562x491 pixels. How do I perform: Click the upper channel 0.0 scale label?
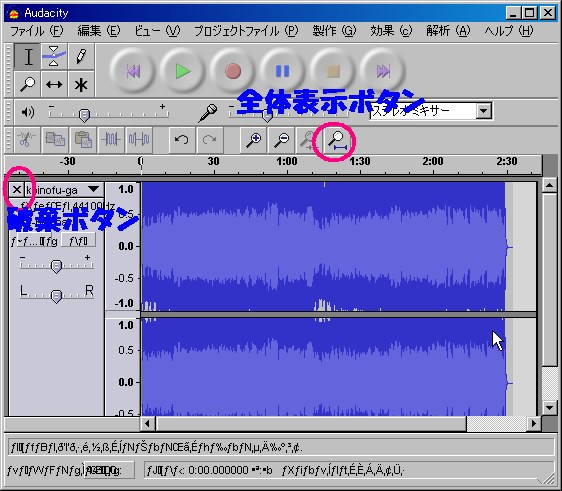tap(126, 247)
